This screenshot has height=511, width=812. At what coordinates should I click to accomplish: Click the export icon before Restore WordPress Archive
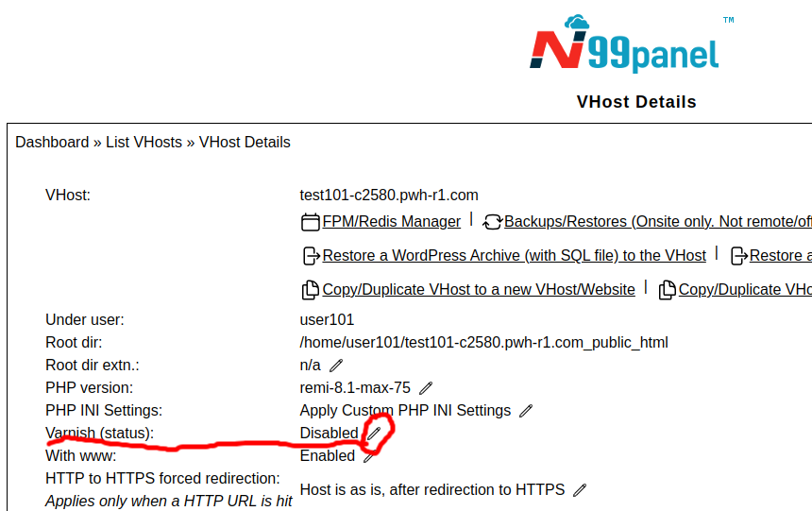[x=310, y=256]
